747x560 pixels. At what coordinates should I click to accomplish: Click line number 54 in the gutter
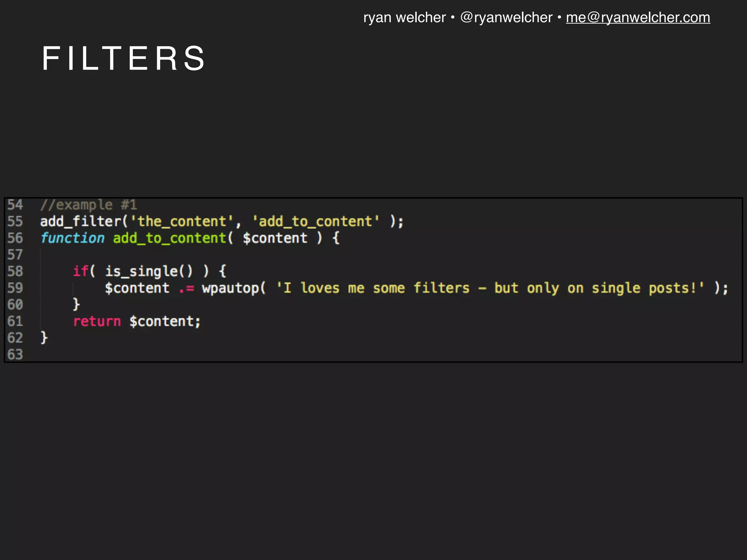point(15,205)
